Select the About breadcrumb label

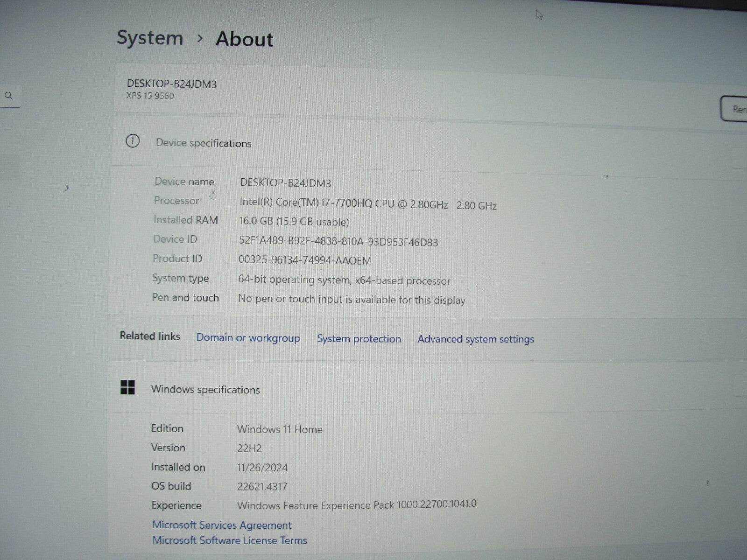click(x=244, y=39)
